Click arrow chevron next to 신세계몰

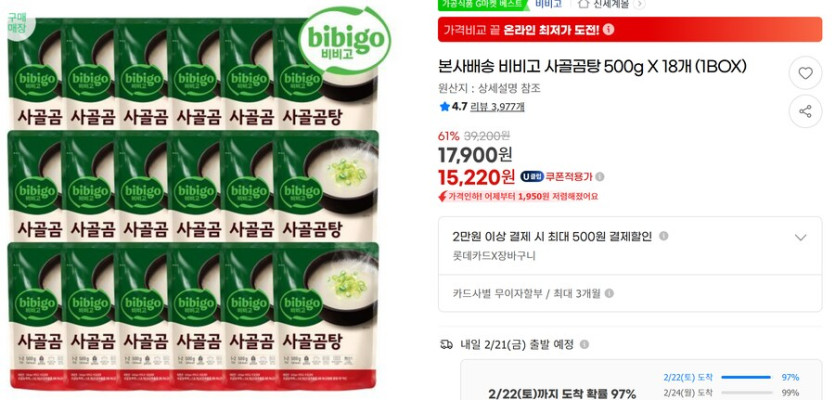point(640,4)
